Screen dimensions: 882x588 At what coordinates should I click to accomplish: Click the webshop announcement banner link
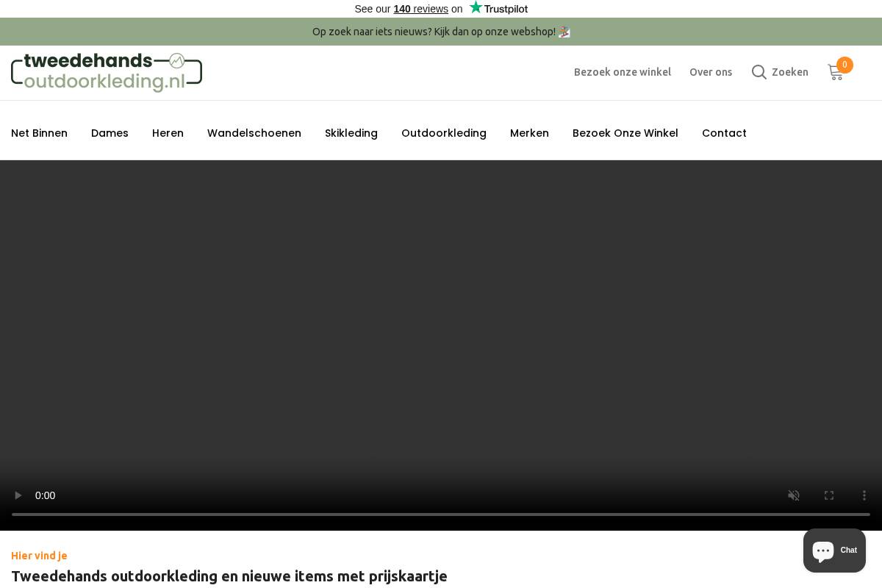pyautogui.click(x=441, y=32)
